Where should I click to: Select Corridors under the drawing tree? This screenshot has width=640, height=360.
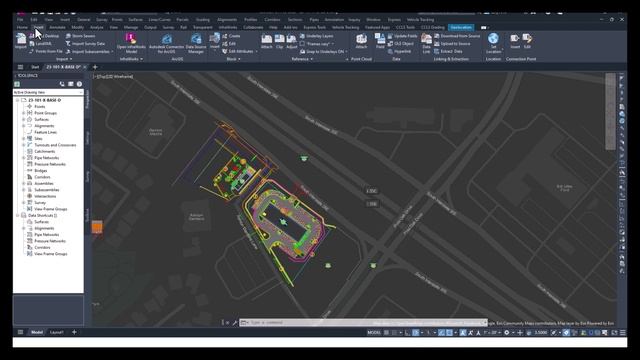click(42, 177)
